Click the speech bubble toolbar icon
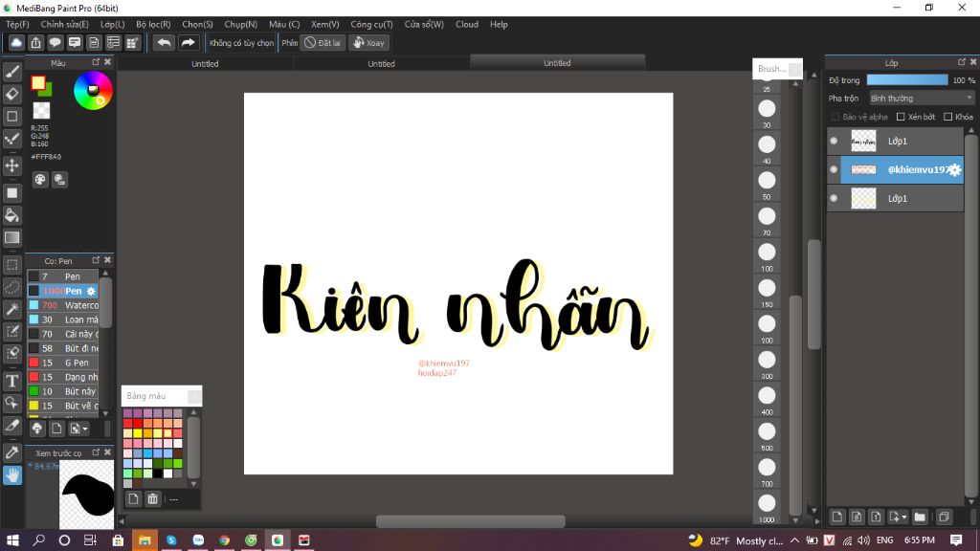980x551 pixels. [55, 42]
